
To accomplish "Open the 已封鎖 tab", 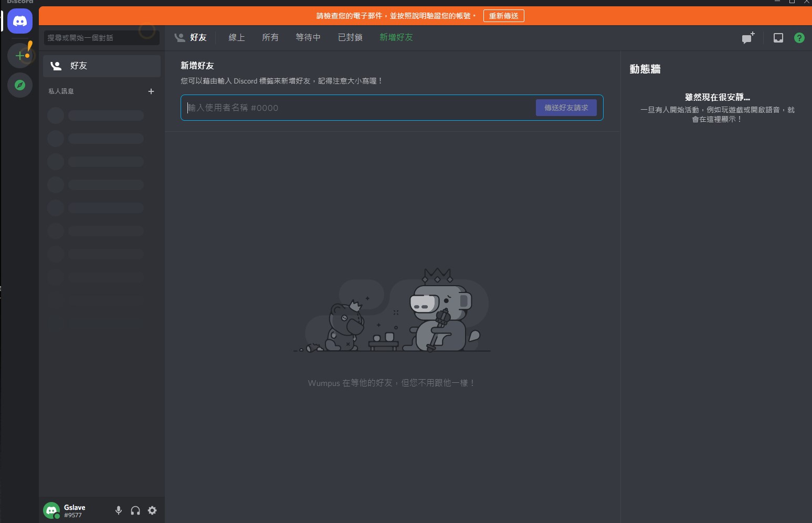I will pyautogui.click(x=350, y=37).
